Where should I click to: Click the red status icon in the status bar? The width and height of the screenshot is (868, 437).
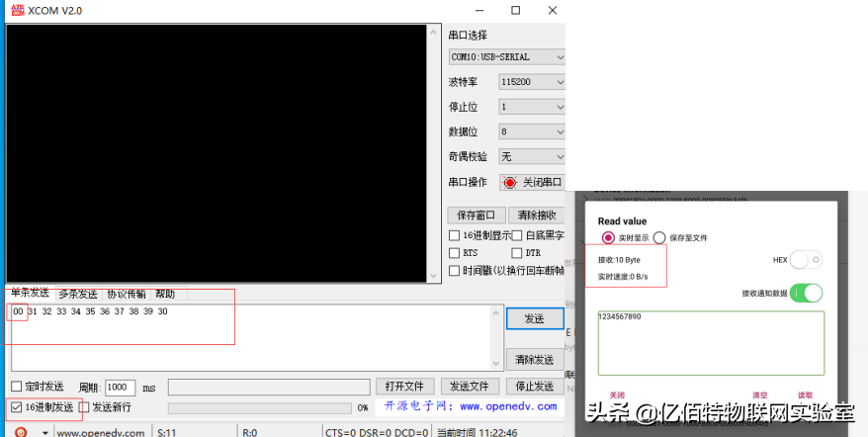(x=21, y=432)
